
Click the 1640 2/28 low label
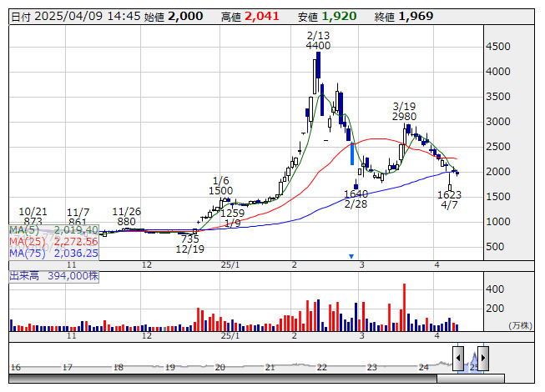click(x=356, y=199)
